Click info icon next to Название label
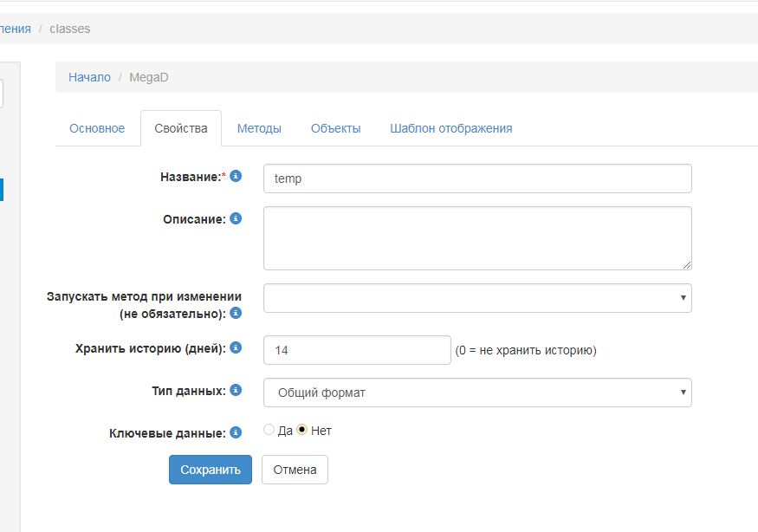758x532 pixels. [x=236, y=176]
